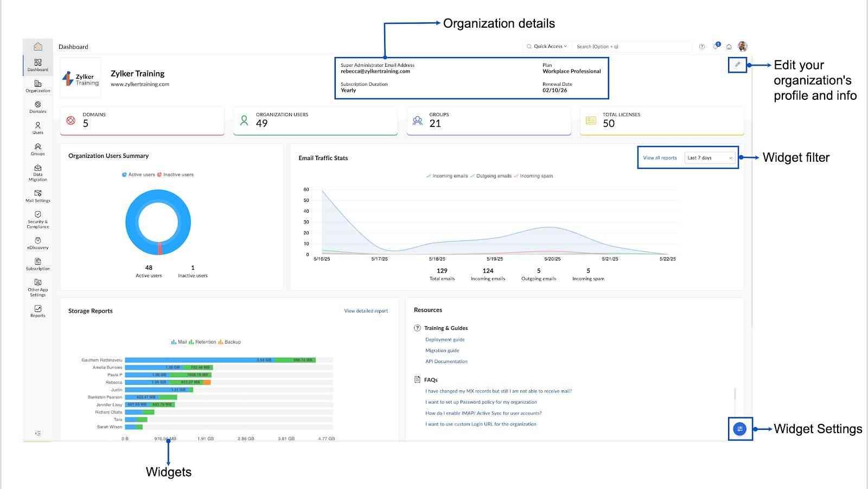This screenshot has height=489, width=868.
Task: Open the eDiscovery section
Action: pyautogui.click(x=37, y=243)
